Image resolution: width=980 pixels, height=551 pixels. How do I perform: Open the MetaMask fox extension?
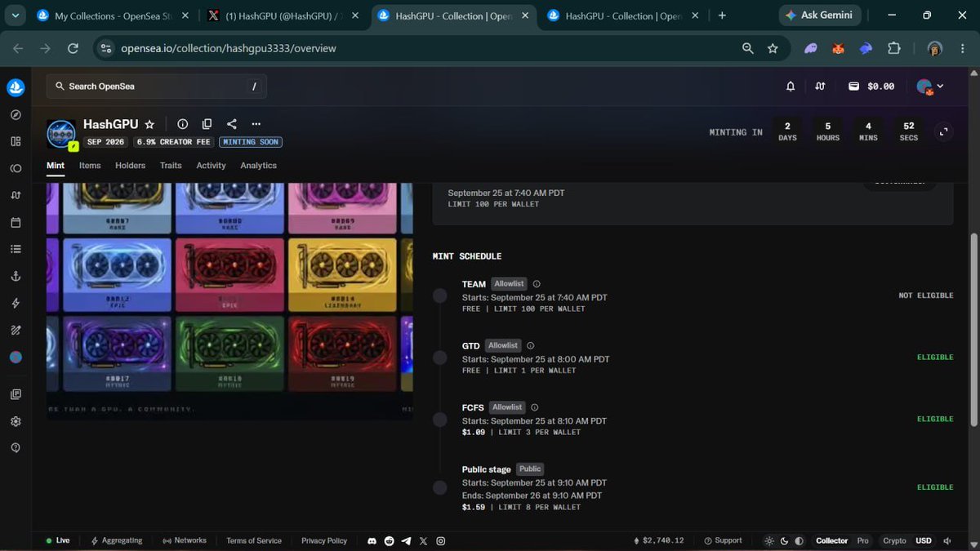pyautogui.click(x=838, y=49)
